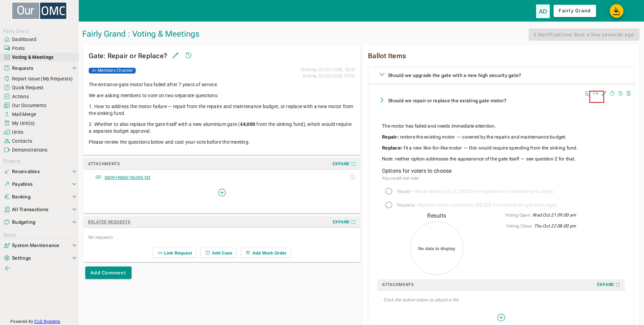This screenshot has height=325, width=644.
Task: Click the notifications sent status banner
Action: click(x=584, y=35)
